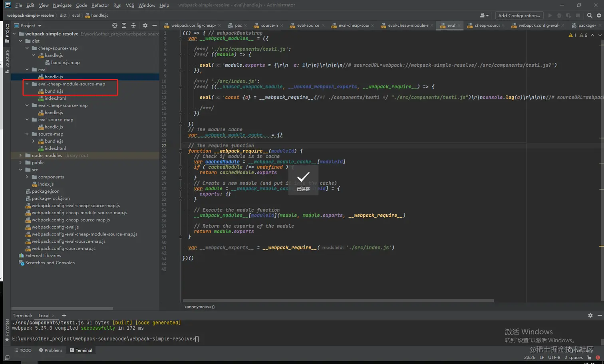Screen dimensions: 604x364
Task: Click the locate/select opened file crosshair icon
Action: click(x=115, y=26)
